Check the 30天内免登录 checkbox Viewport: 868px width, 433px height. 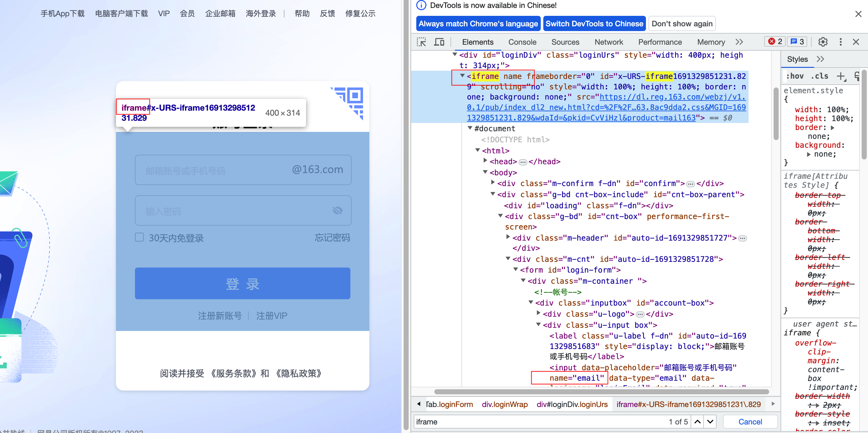point(139,237)
